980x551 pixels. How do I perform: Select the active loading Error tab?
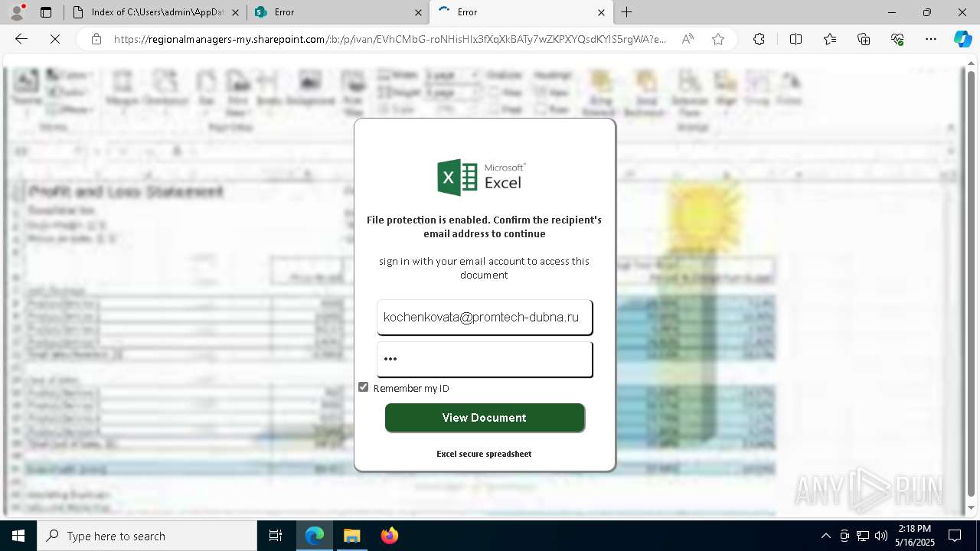click(521, 12)
